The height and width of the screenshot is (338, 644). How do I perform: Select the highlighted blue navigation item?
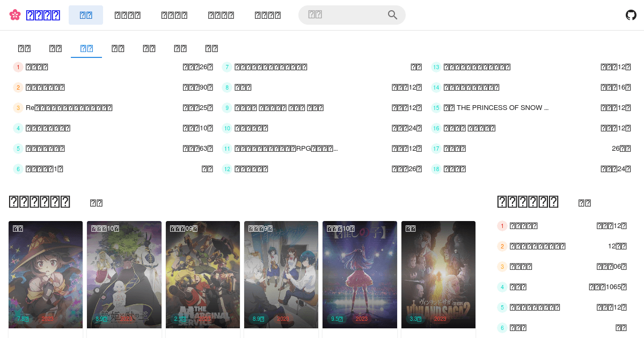(x=86, y=15)
